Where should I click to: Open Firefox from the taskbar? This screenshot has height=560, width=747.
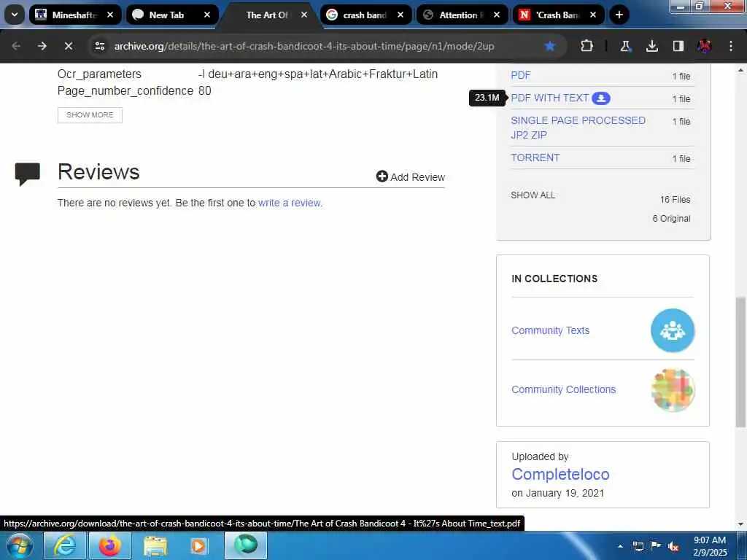(110, 545)
